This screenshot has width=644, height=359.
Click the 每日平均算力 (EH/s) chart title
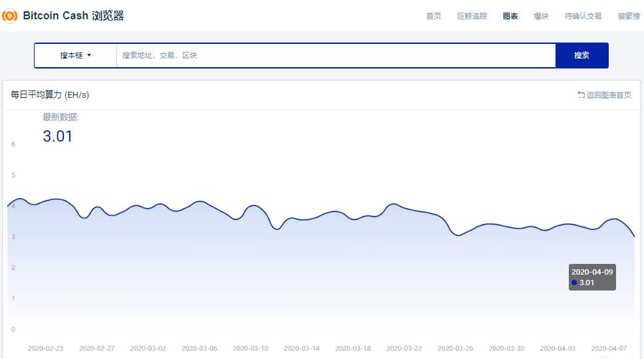(50, 95)
